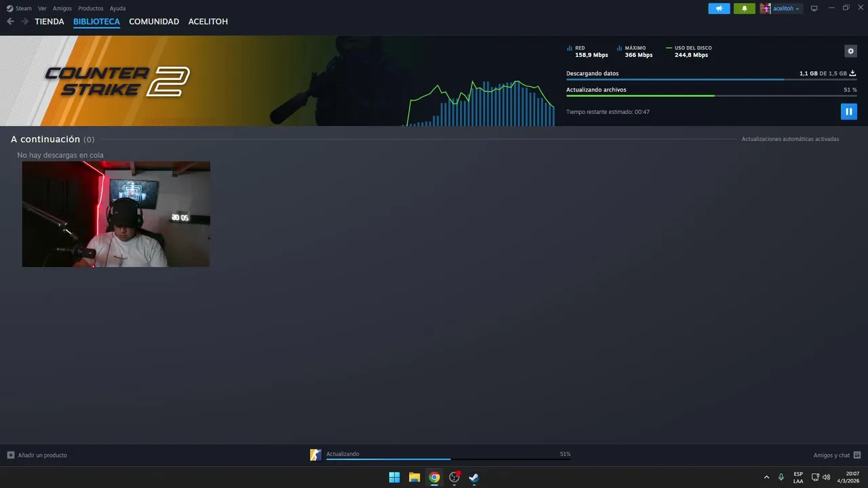Click the bottom Actualizando progress bar

(x=448, y=459)
